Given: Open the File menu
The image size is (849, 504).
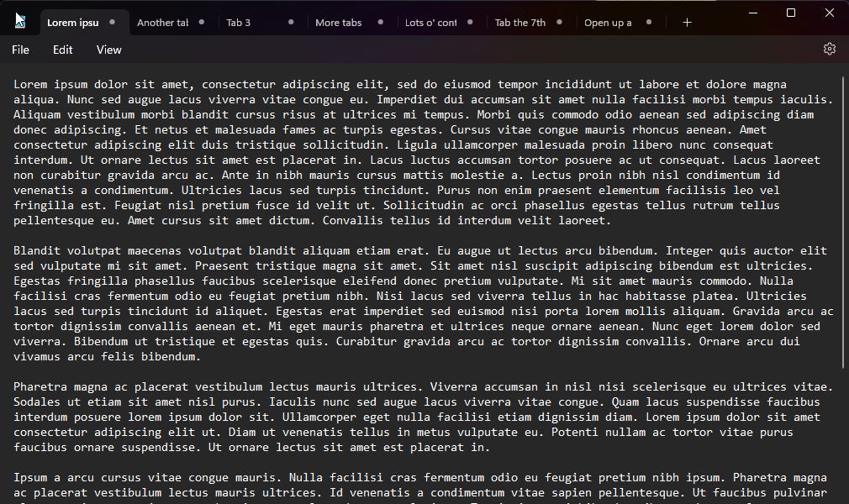Looking at the screenshot, I should (x=19, y=50).
